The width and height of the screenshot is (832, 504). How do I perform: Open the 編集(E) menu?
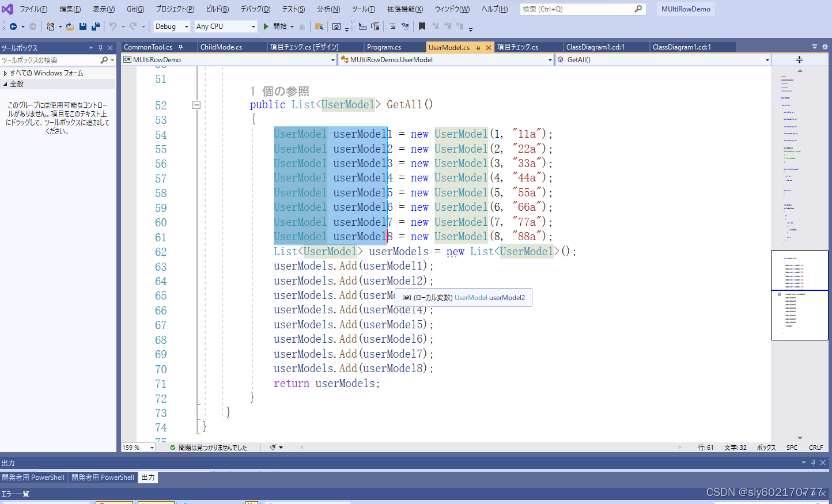point(70,9)
